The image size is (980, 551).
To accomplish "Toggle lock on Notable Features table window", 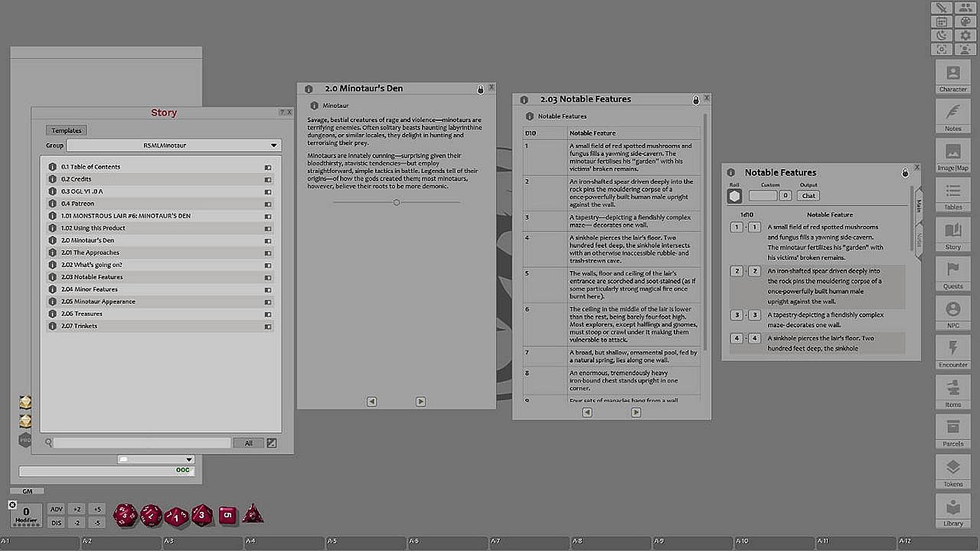I will (x=905, y=173).
